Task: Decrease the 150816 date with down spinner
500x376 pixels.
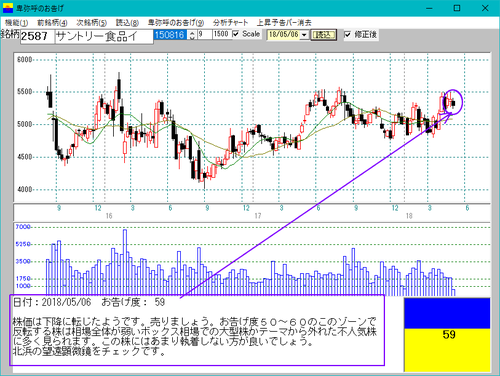Action: click(x=192, y=37)
